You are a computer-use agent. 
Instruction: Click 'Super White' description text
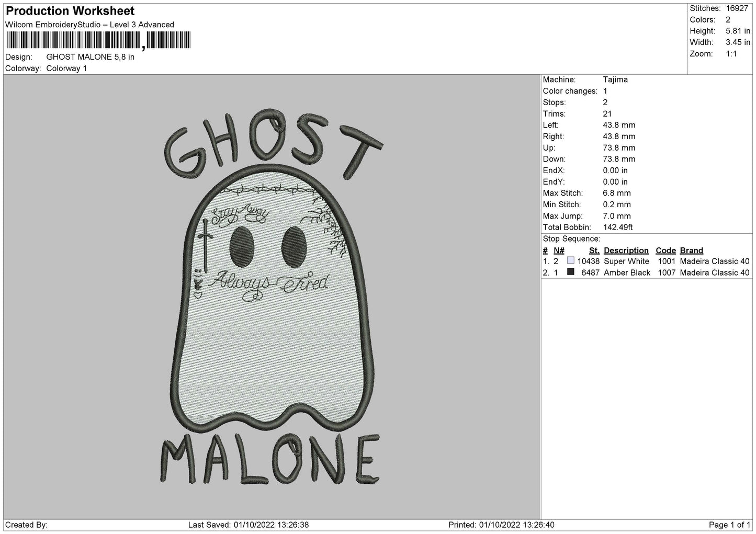tap(626, 261)
